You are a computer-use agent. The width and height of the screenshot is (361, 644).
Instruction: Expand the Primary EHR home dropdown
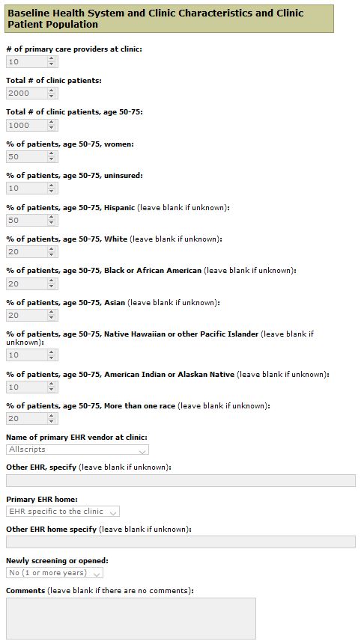63,512
